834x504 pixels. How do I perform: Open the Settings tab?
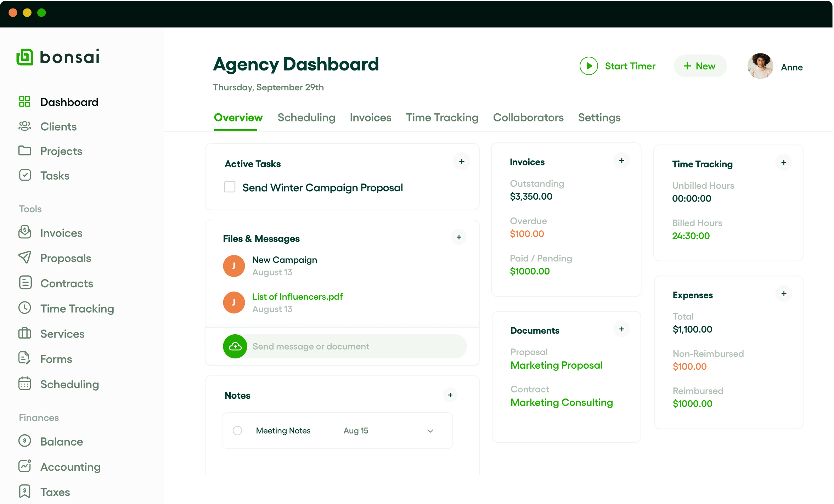pyautogui.click(x=599, y=118)
